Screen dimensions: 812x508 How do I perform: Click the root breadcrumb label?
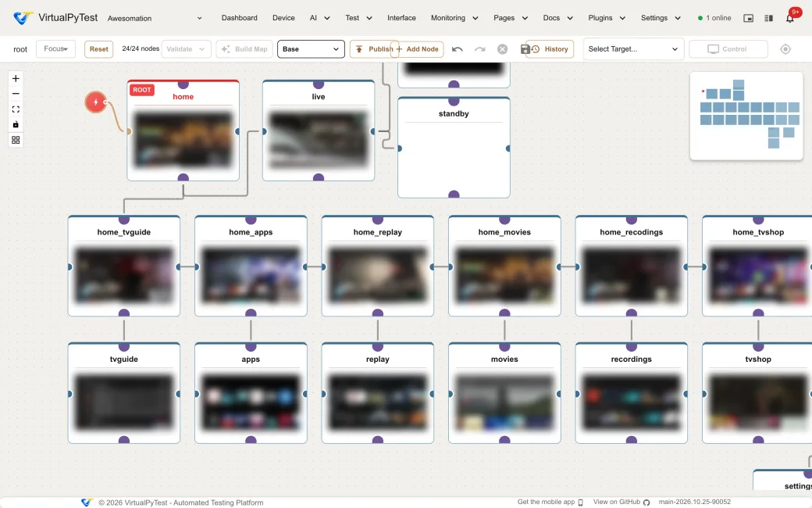[x=20, y=50]
